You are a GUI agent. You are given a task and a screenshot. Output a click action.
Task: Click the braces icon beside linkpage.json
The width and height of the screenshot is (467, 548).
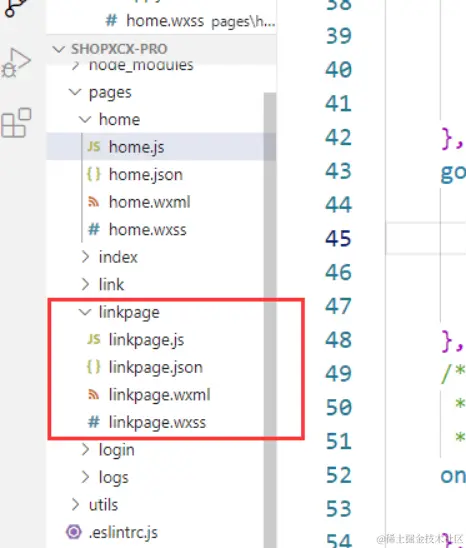(x=93, y=367)
